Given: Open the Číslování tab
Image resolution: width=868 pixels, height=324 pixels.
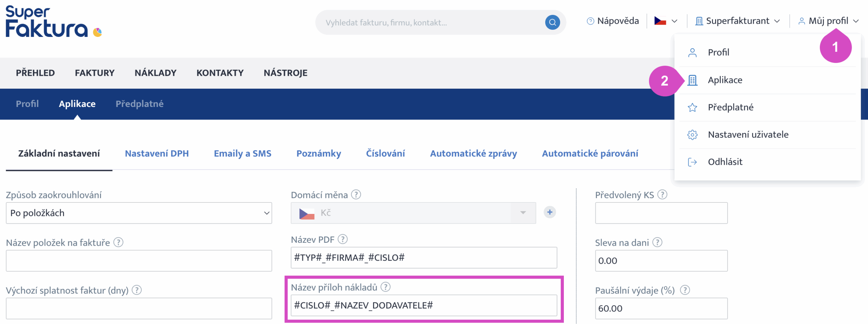Looking at the screenshot, I should (385, 153).
